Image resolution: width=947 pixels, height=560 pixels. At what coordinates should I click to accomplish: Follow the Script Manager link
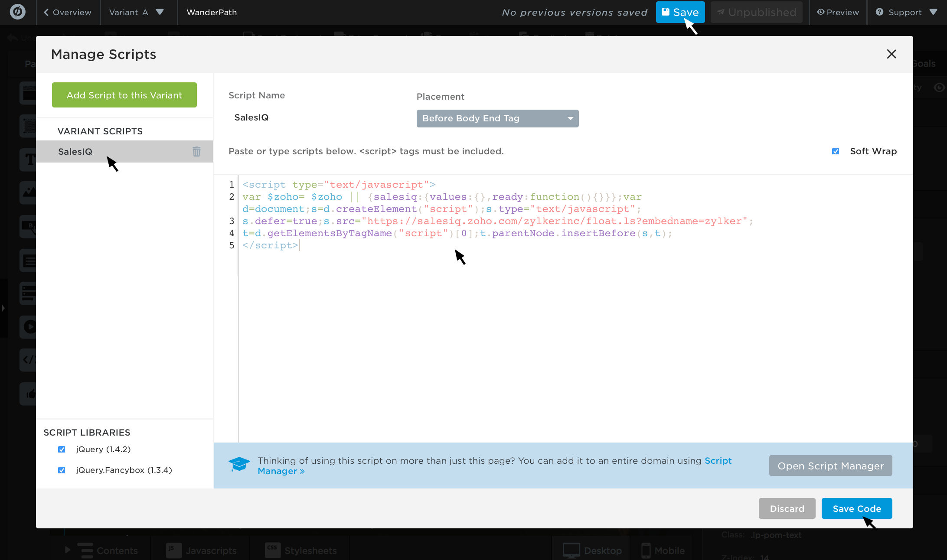tap(718, 461)
